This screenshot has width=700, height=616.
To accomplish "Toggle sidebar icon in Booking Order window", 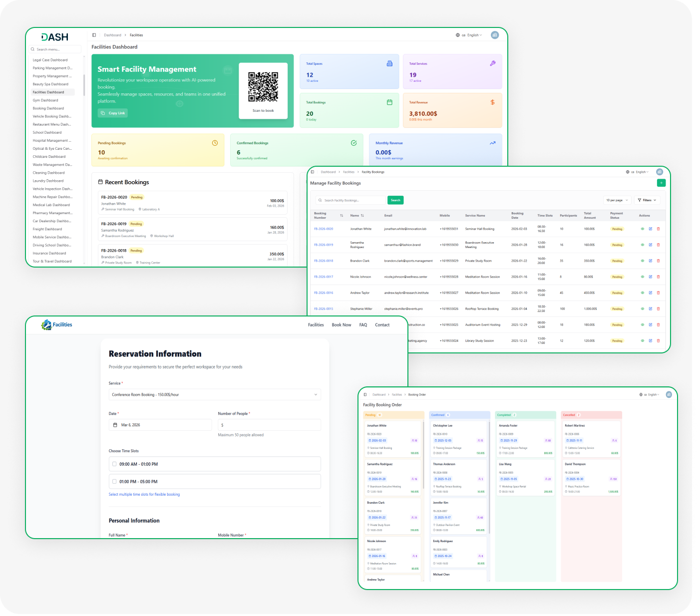I will pos(365,394).
